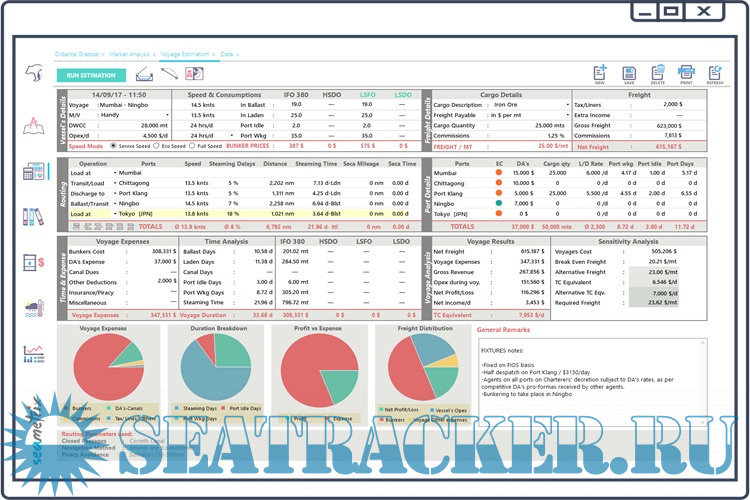Open the calculator sidebar icon
The width and height of the screenshot is (750, 500).
click(x=33, y=172)
